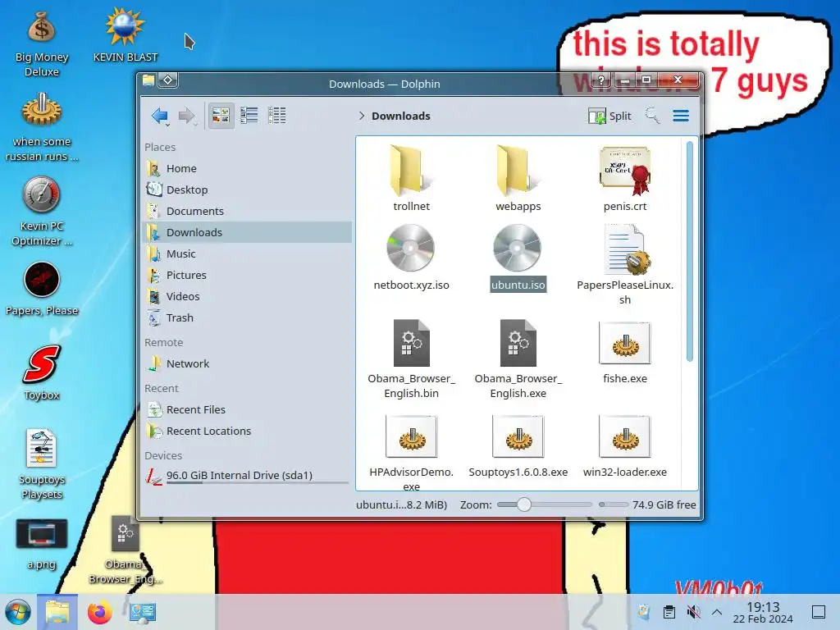Open Desktop in the Places panel
Screen dimensions: 840x630
248,189
